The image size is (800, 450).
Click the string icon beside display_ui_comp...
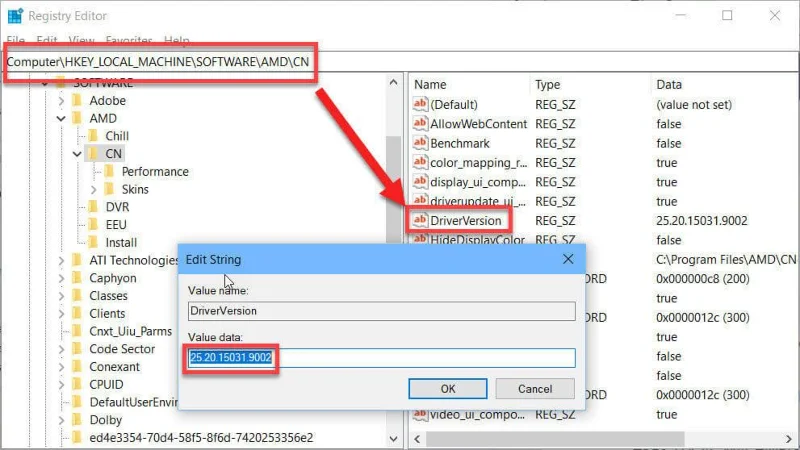(x=420, y=182)
